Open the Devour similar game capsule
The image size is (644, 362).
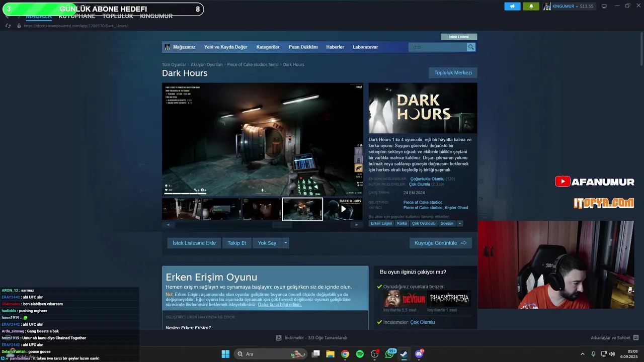coord(405,299)
